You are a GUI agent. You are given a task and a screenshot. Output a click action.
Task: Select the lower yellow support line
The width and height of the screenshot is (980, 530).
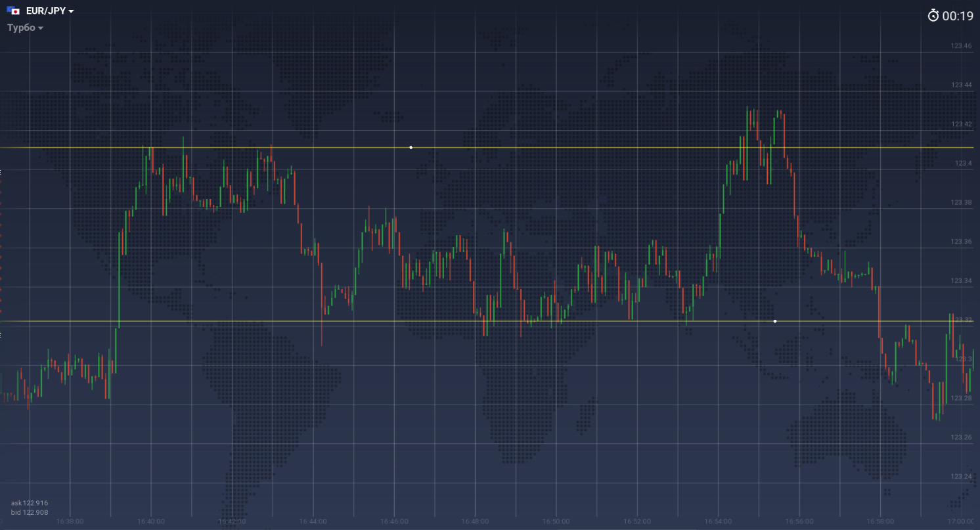point(394,321)
